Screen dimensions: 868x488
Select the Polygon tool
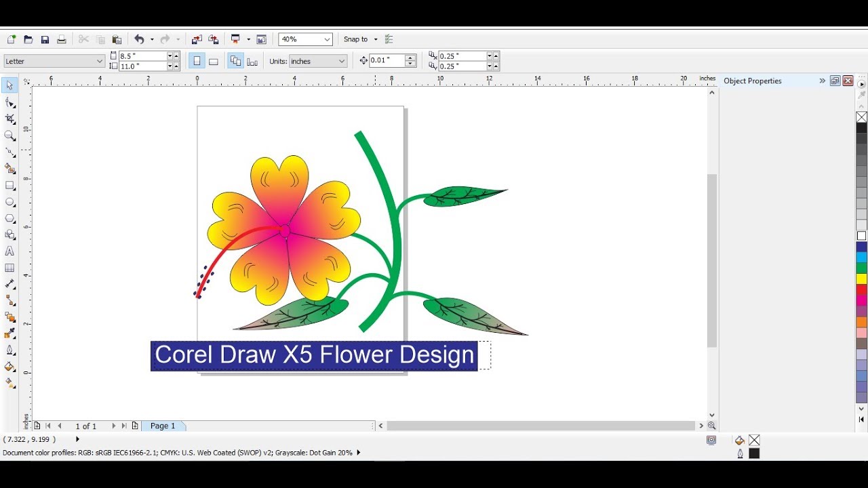click(x=9, y=218)
